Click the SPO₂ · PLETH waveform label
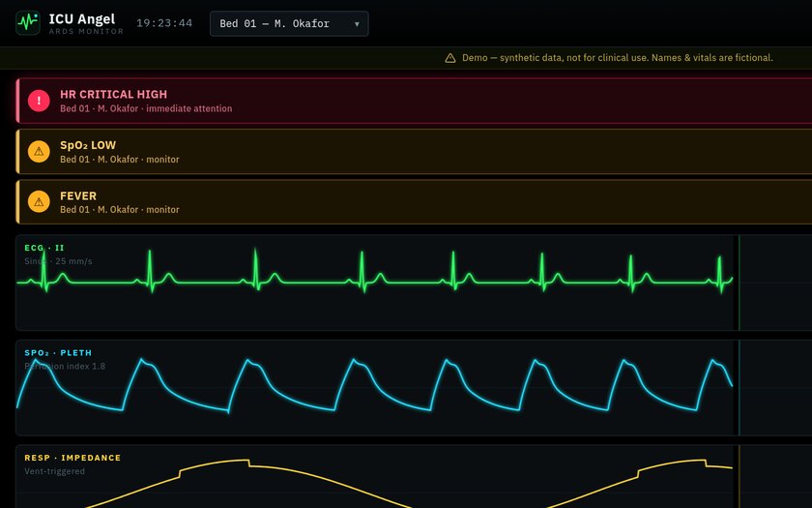812x508 pixels. pos(58,353)
